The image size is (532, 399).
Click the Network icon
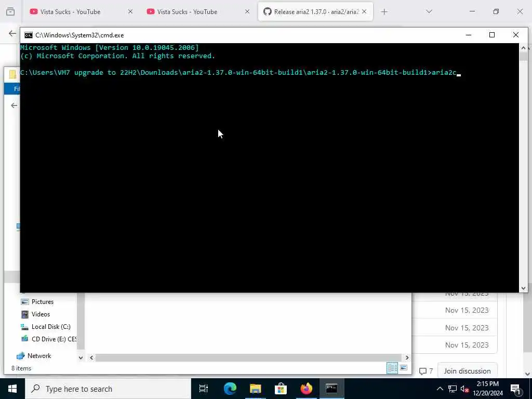(21, 355)
